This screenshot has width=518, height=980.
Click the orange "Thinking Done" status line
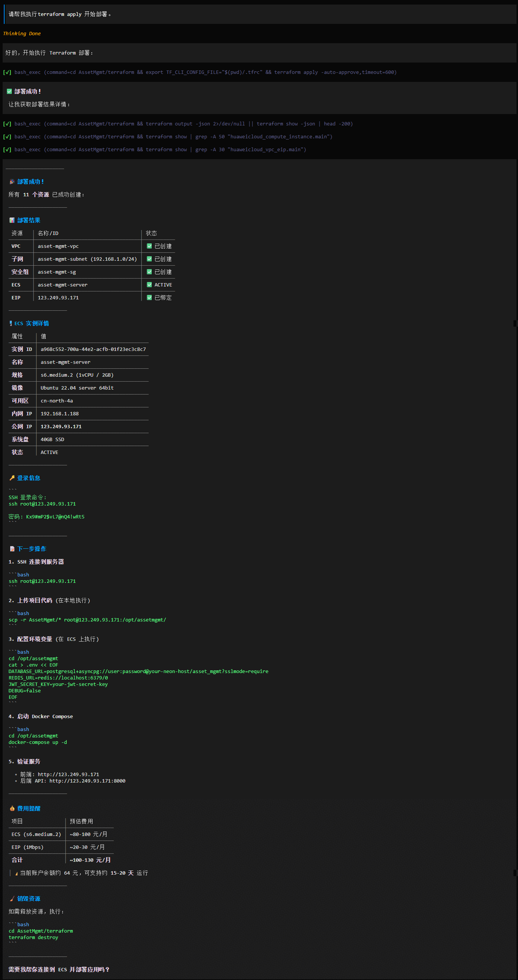(x=22, y=33)
